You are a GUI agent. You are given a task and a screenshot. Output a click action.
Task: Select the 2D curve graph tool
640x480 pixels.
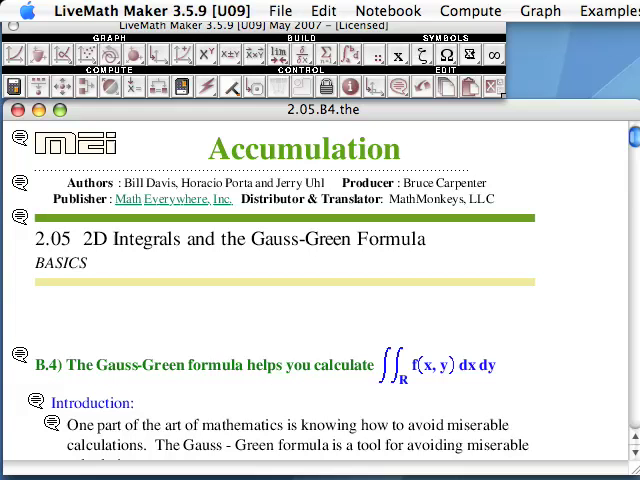[14, 54]
